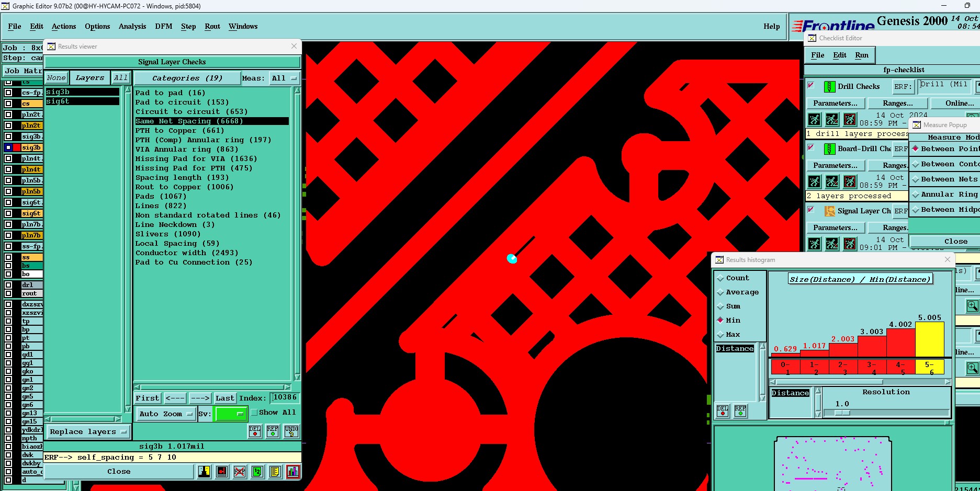The width and height of the screenshot is (980, 491).
Task: Click the orange Signal Layer Checks icon
Action: point(830,211)
